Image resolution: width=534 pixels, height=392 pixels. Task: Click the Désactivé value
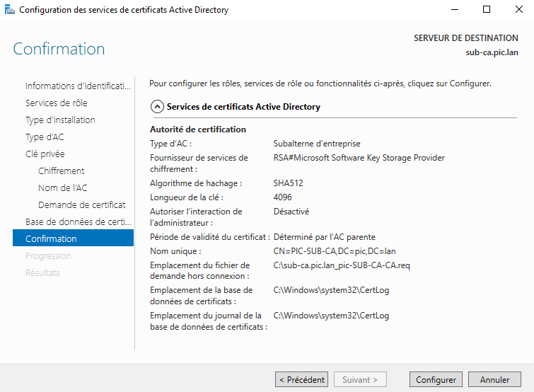(x=291, y=212)
